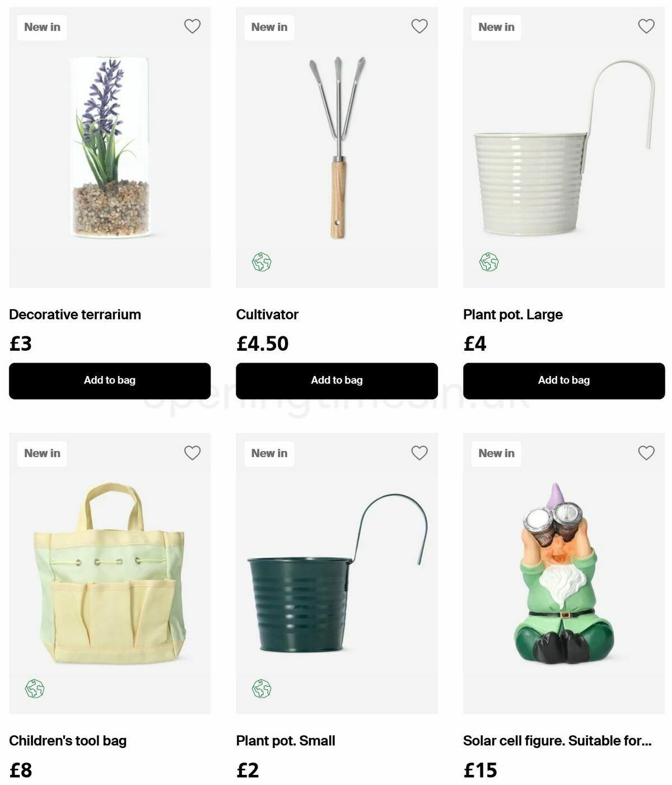The width and height of the screenshot is (672, 785).
Task: Open the Cultivator product image
Action: tap(337, 147)
